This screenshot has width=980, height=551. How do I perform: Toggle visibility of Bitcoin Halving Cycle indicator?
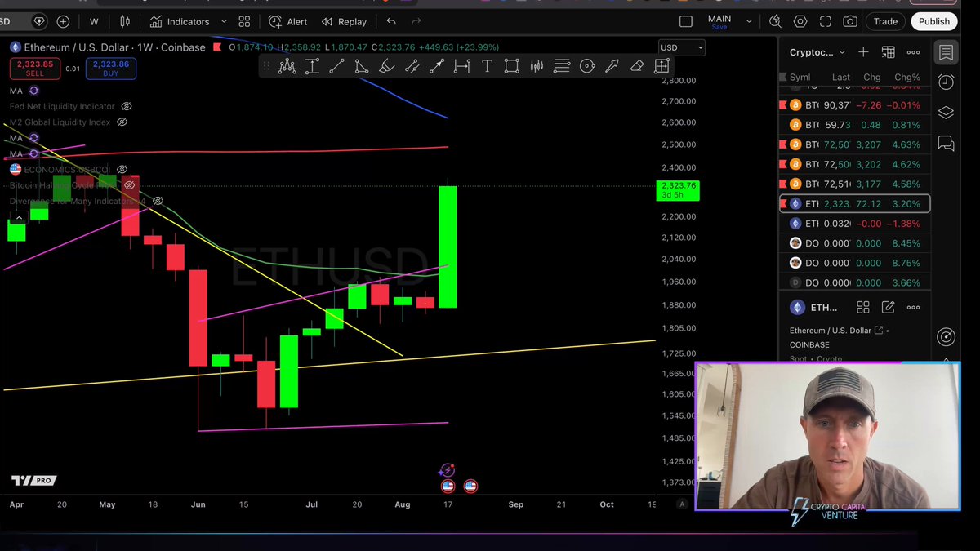point(129,185)
